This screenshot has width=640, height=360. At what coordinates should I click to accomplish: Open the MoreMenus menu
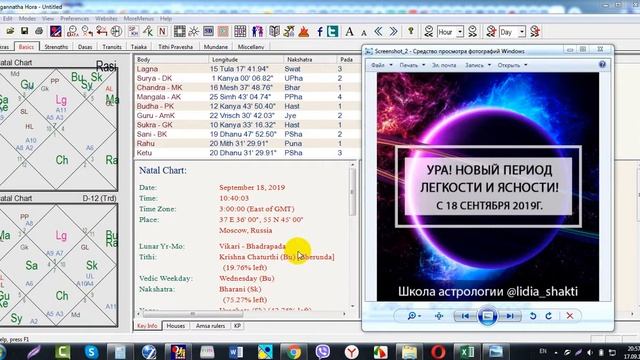[139, 19]
